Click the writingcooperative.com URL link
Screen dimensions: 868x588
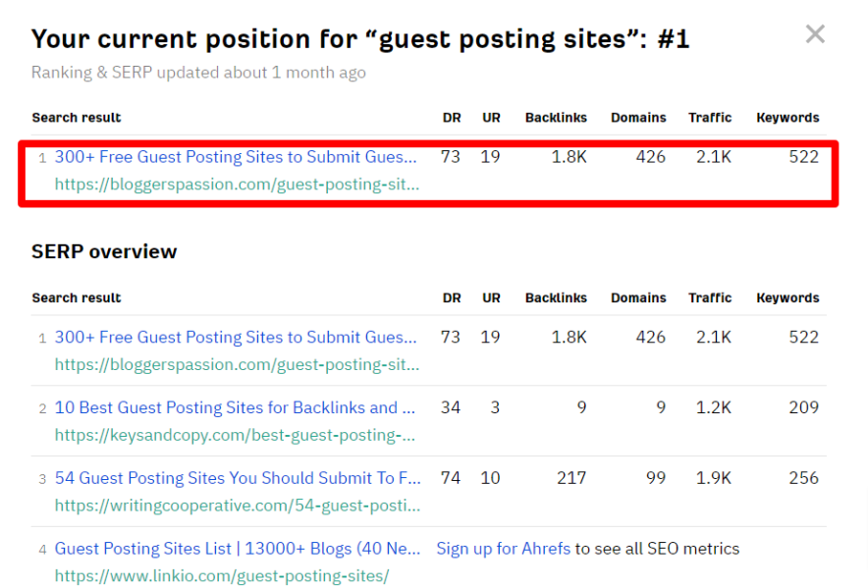(x=237, y=506)
